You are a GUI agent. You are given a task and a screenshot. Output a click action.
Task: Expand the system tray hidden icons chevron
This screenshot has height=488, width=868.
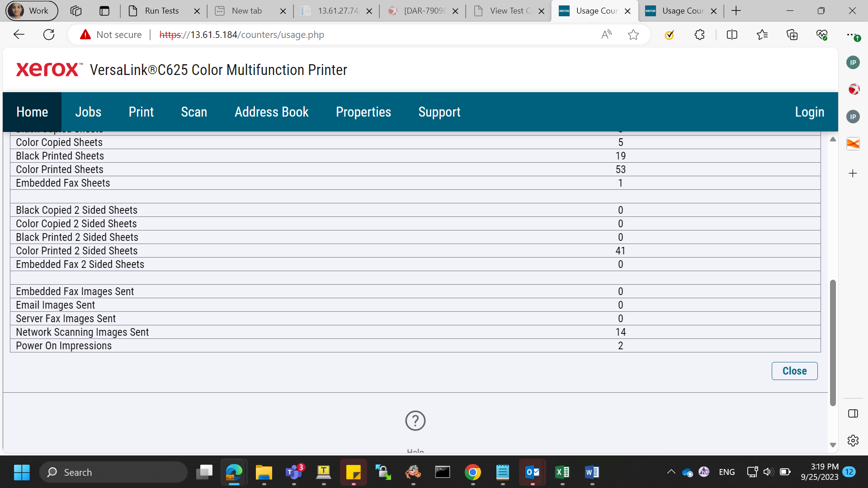[671, 472]
